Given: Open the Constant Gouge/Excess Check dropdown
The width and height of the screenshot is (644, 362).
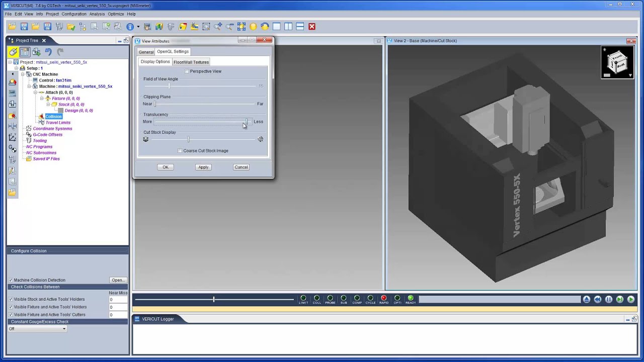Looking at the screenshot, I should 37,329.
